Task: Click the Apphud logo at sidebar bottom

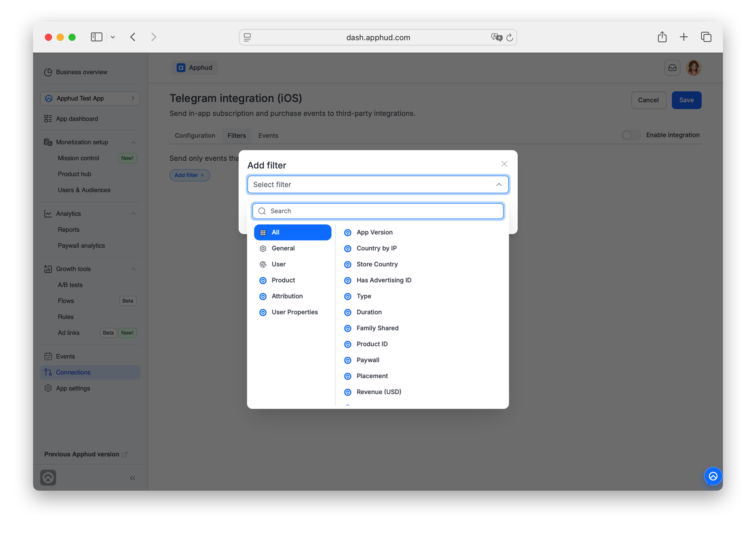Action: tap(48, 478)
